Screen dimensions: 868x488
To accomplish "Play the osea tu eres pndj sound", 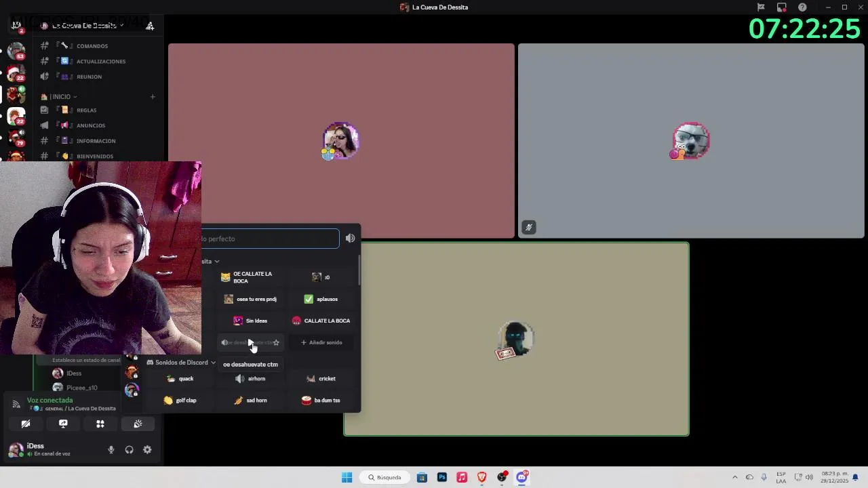I will tap(251, 299).
